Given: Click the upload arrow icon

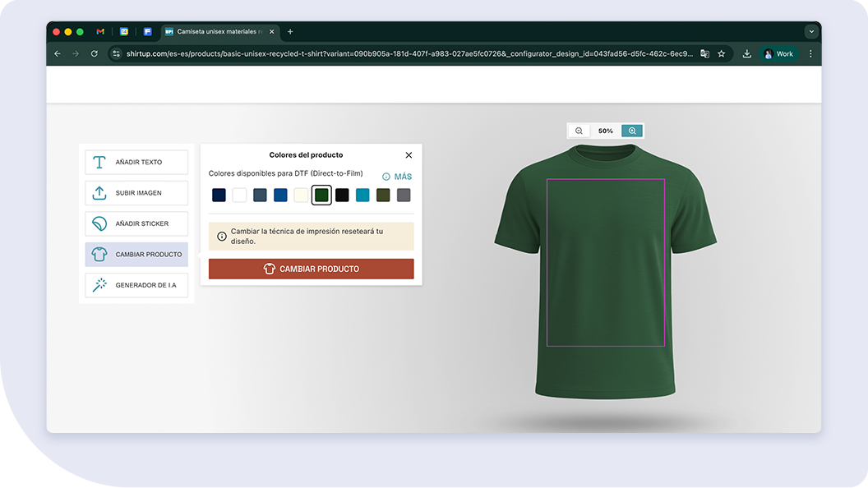Looking at the screenshot, I should click(x=99, y=193).
